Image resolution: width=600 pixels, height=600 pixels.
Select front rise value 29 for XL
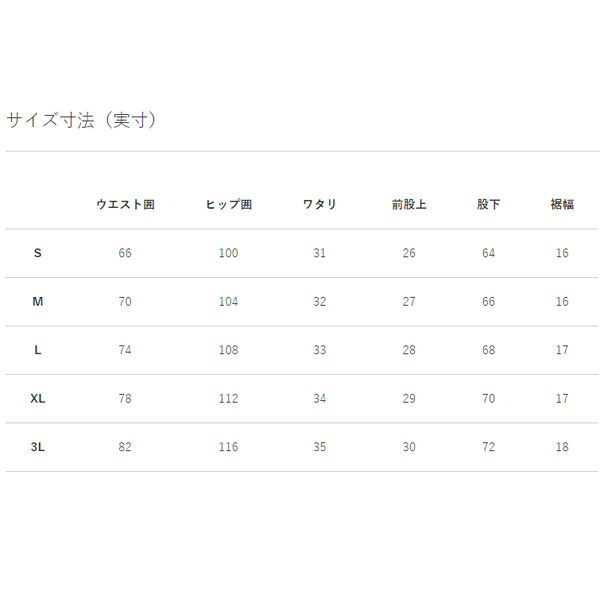[409, 399]
